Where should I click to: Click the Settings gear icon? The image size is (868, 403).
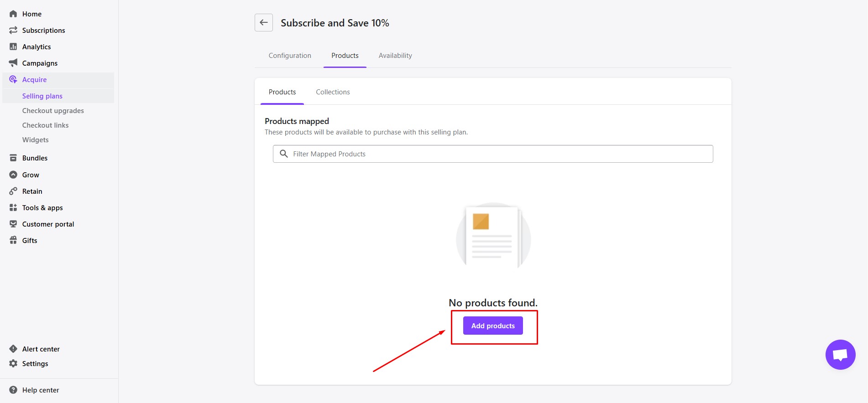coord(13,364)
